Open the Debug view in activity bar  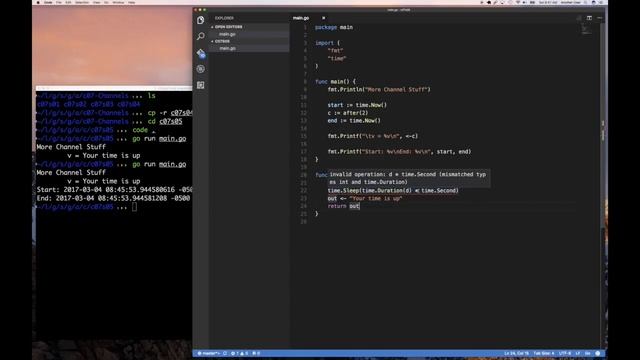click(200, 69)
